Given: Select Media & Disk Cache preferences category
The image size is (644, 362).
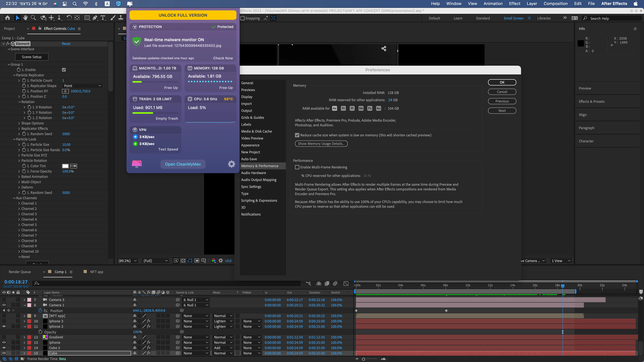Looking at the screenshot, I should click(256, 131).
